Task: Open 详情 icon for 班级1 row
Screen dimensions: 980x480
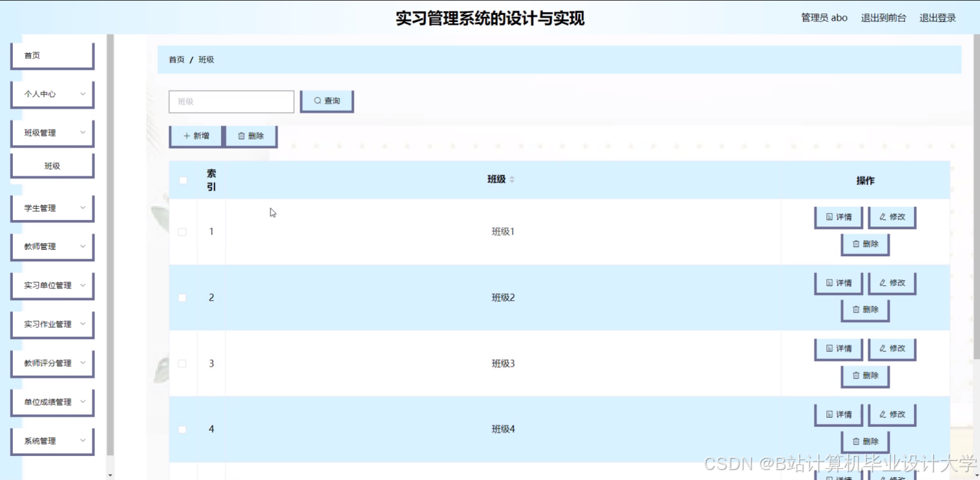Action: 829,217
